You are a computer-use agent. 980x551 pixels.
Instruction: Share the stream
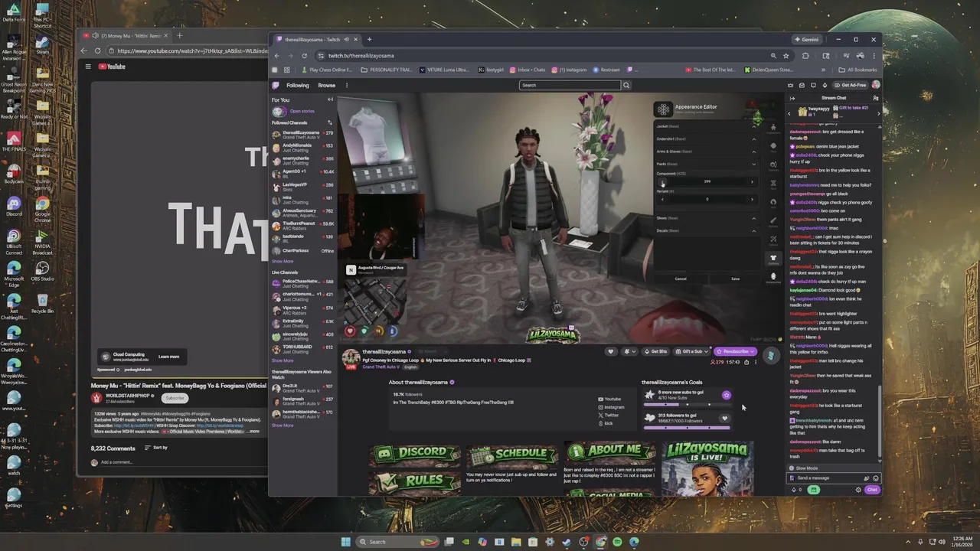click(x=746, y=362)
